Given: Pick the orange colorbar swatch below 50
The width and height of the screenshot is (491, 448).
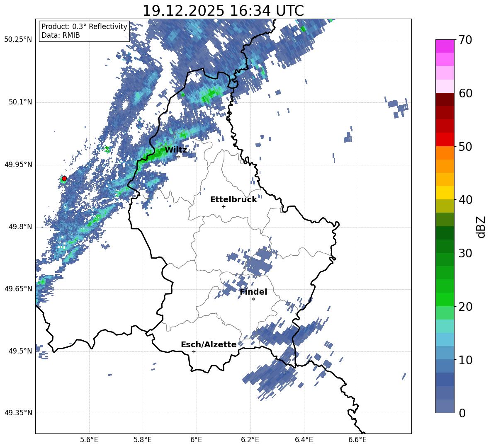Looking at the screenshot, I should tap(445, 153).
